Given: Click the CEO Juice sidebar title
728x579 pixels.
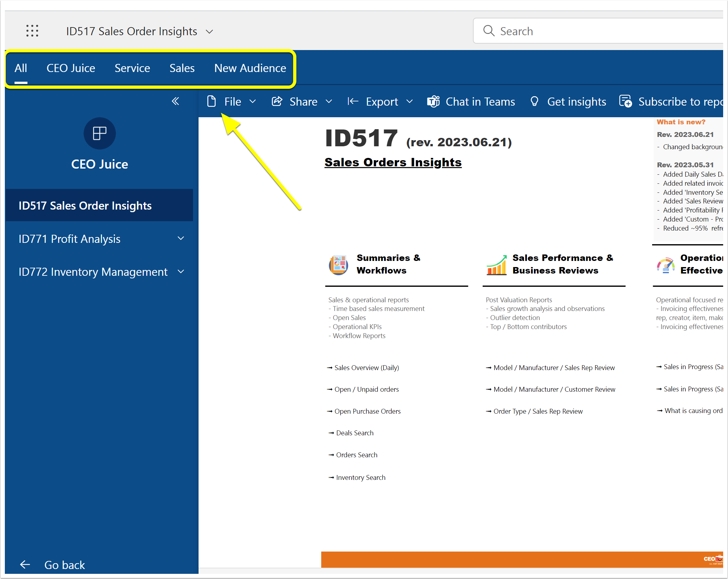Looking at the screenshot, I should [x=100, y=164].
